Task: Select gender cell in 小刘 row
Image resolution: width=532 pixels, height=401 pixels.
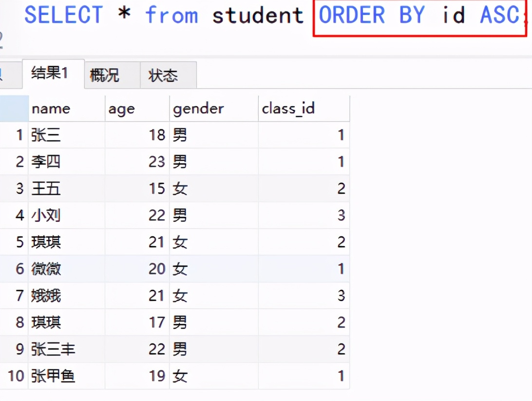Action: coord(214,215)
